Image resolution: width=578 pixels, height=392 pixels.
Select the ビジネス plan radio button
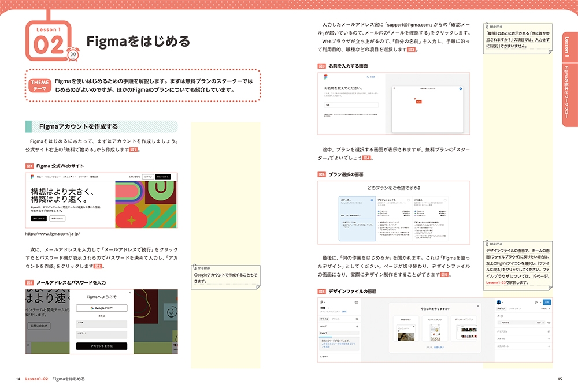446,200
